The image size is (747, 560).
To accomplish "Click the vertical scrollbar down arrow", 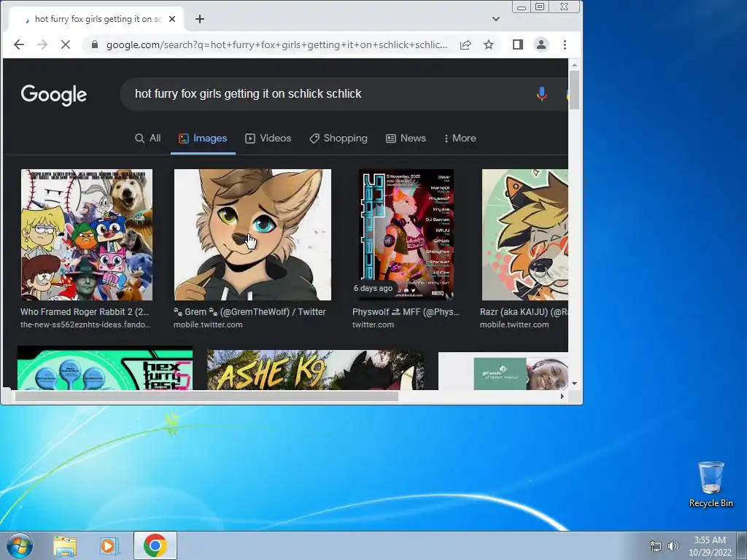I will [575, 384].
